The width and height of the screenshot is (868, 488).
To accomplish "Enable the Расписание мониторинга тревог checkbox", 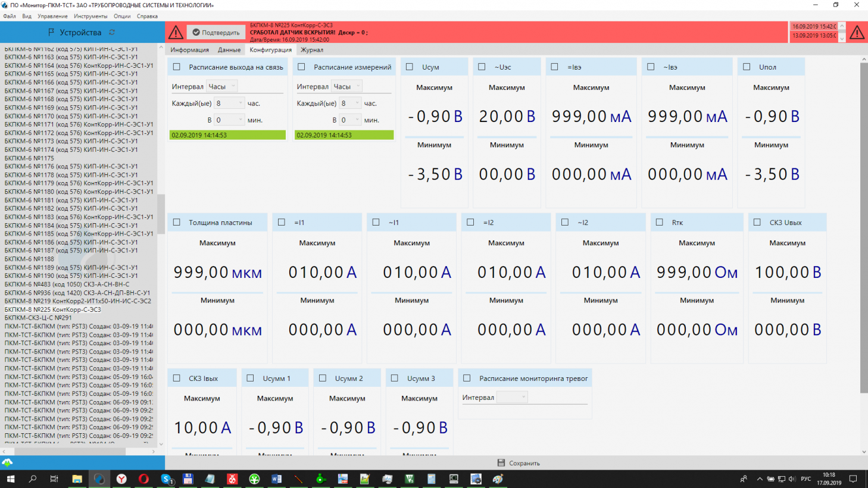I will (x=467, y=378).
